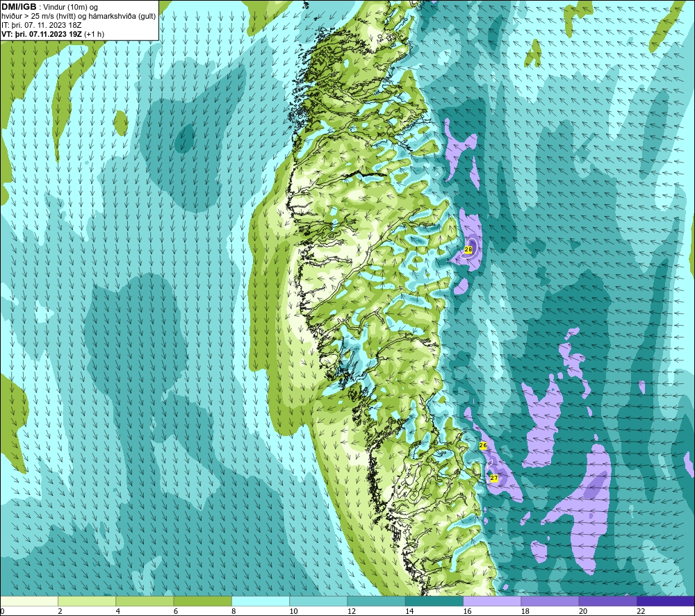Click the 12–14 m/s teal swatch
The height and width of the screenshot is (616, 695).
[376, 601]
